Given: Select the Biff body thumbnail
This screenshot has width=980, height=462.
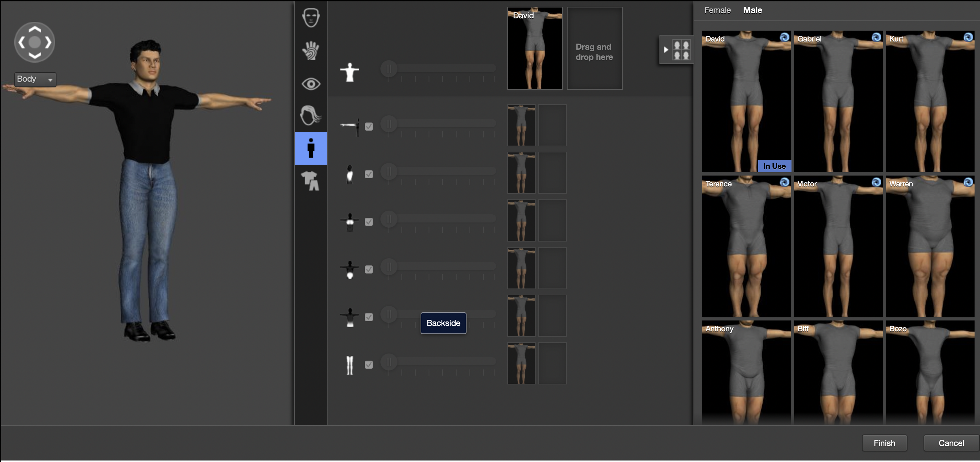Looking at the screenshot, I should (x=838, y=373).
